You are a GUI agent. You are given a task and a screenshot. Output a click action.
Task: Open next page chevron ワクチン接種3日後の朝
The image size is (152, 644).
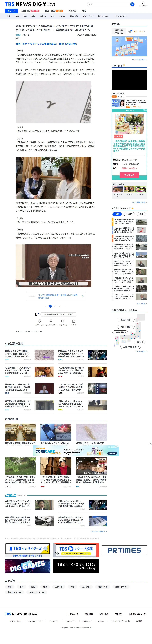(x=83, y=297)
